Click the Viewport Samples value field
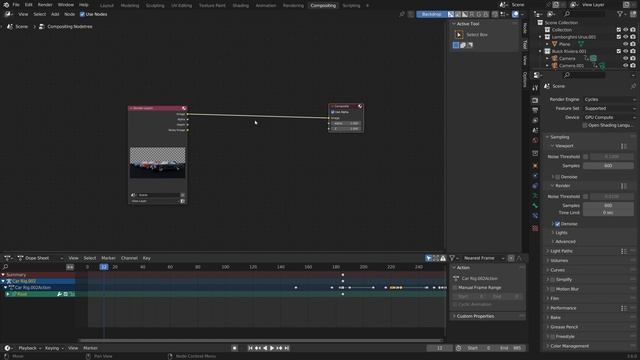The image size is (640, 360). (x=608, y=166)
